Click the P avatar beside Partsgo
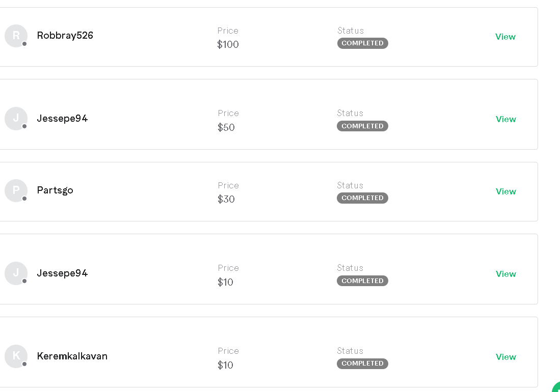The height and width of the screenshot is (392, 560). tap(16, 190)
